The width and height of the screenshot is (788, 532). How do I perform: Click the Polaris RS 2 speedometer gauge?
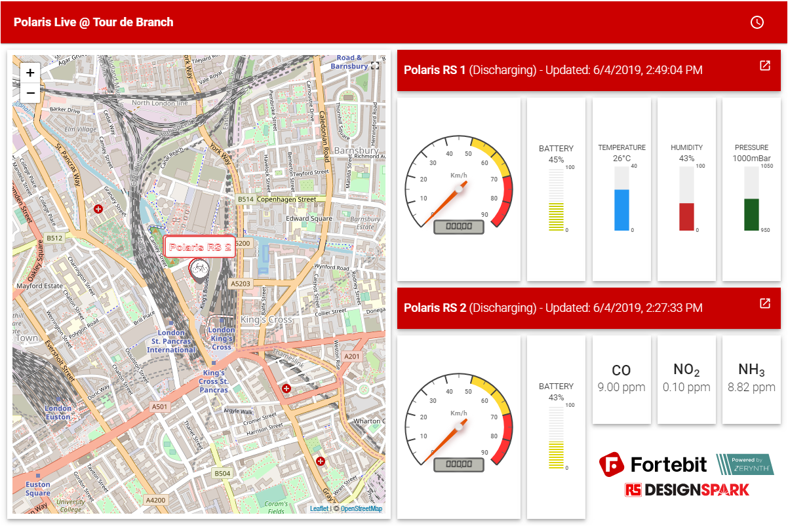(458, 423)
